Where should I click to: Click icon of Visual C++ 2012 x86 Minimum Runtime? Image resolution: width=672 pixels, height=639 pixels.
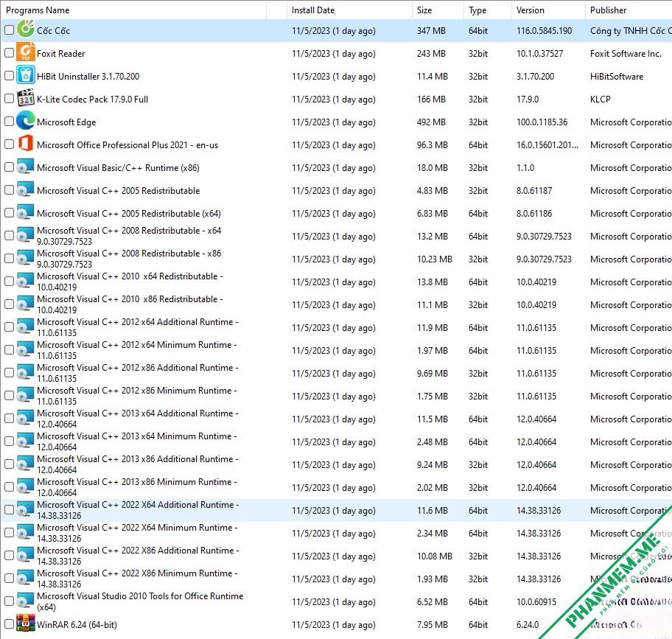26,395
